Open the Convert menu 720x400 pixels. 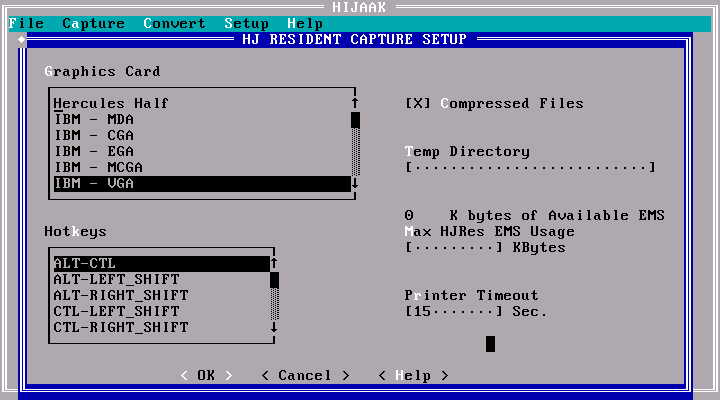[174, 23]
